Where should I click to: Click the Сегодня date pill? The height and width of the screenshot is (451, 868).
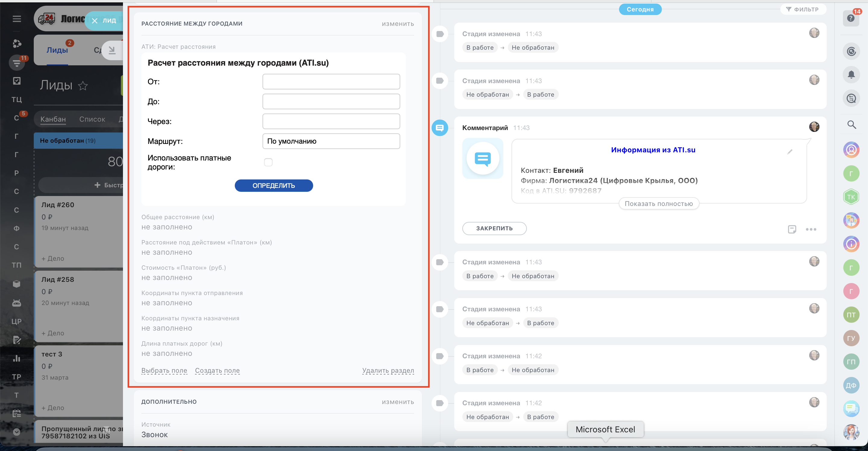[x=640, y=9]
